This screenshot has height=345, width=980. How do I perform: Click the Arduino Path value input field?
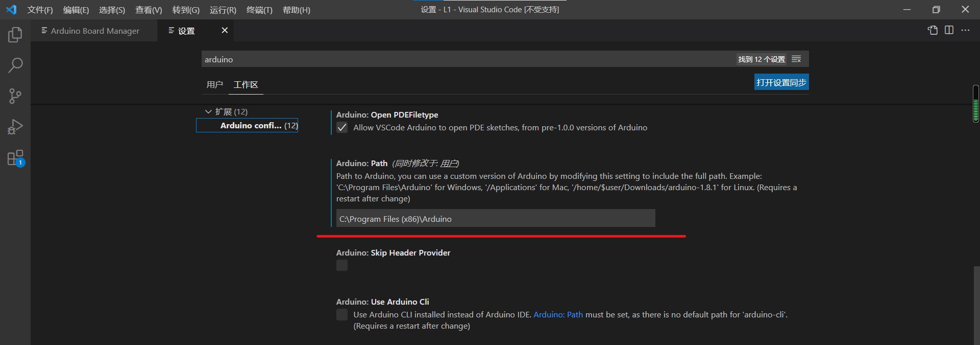click(496, 218)
